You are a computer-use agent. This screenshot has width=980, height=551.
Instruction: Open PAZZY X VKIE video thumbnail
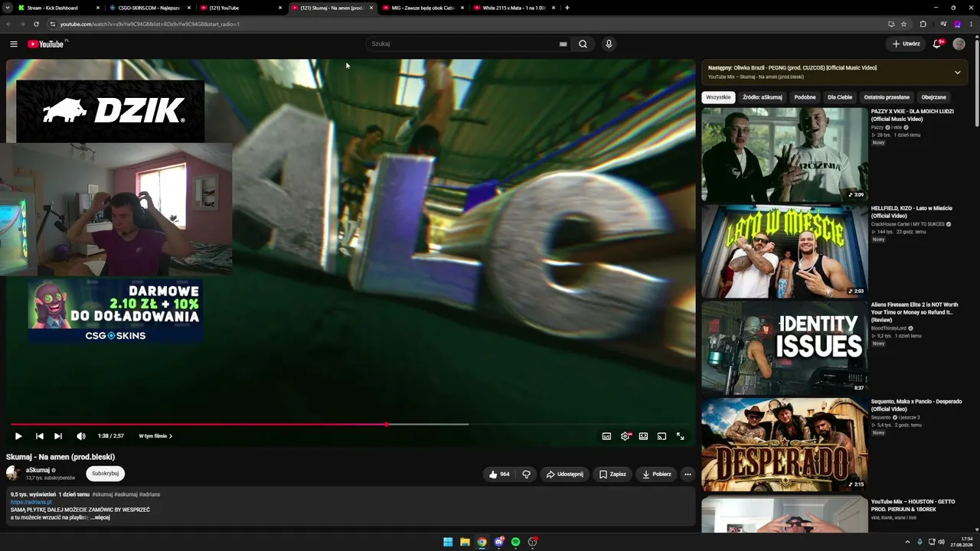coord(785,154)
